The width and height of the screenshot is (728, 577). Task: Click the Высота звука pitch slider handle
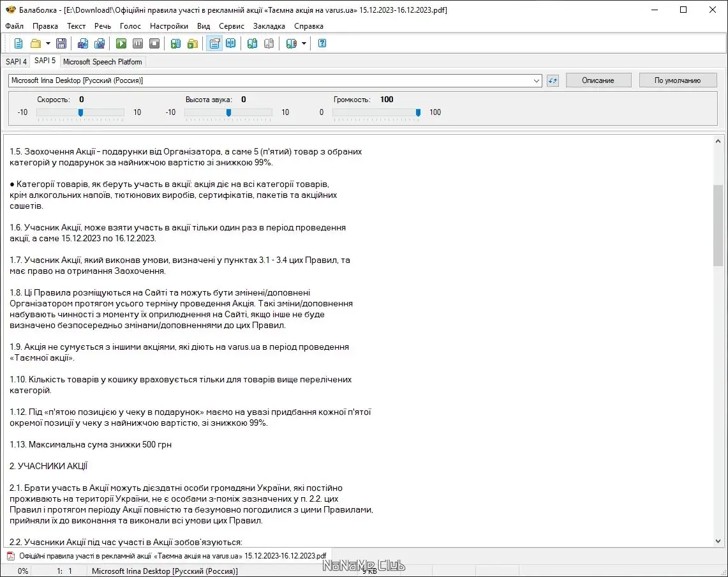(x=228, y=112)
